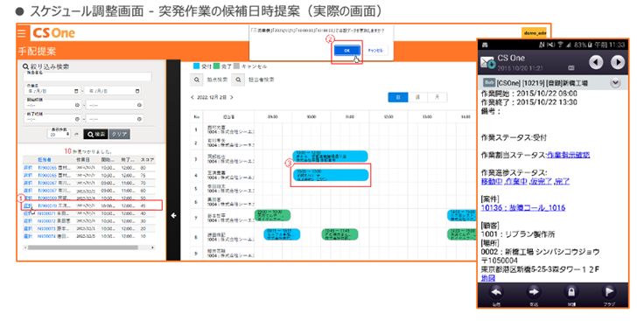Click 選択 link in the score 80 row
Screen dimensions: 644x321
[27, 168]
